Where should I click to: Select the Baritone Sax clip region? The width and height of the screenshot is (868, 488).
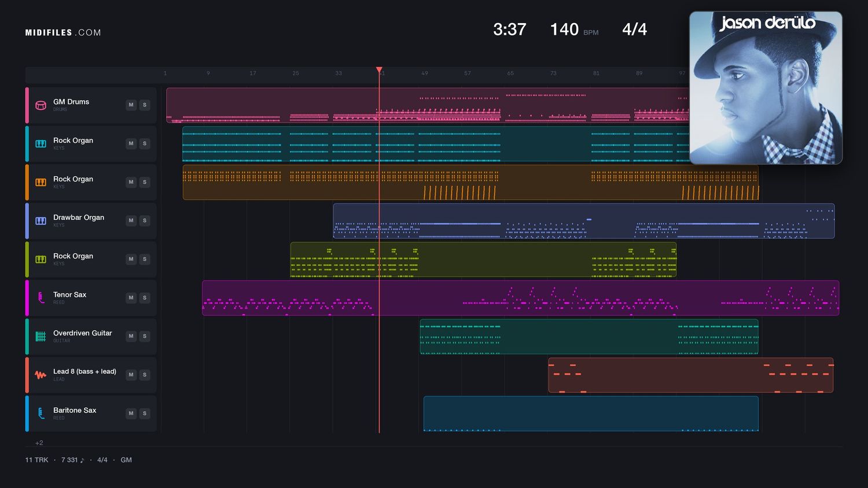[x=591, y=413]
